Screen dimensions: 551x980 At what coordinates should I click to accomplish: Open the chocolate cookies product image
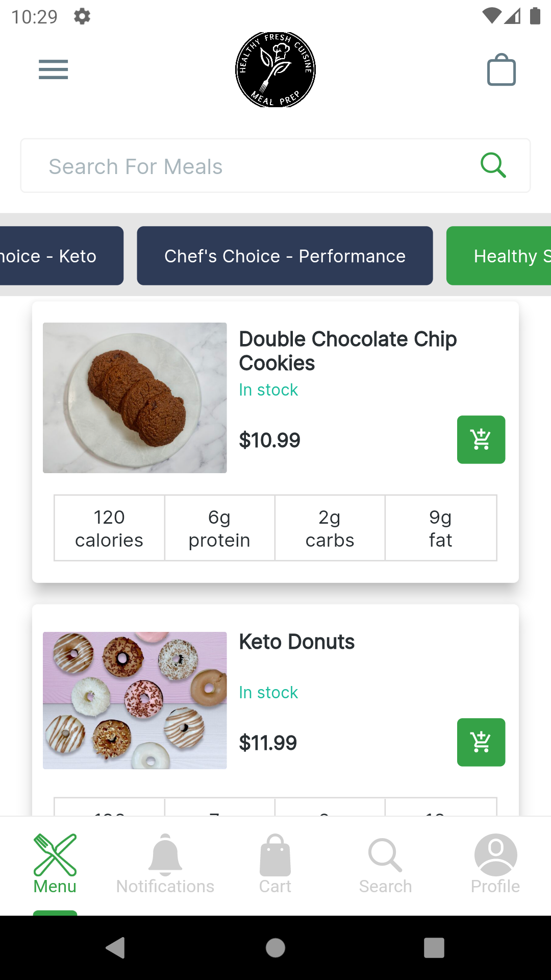135,398
